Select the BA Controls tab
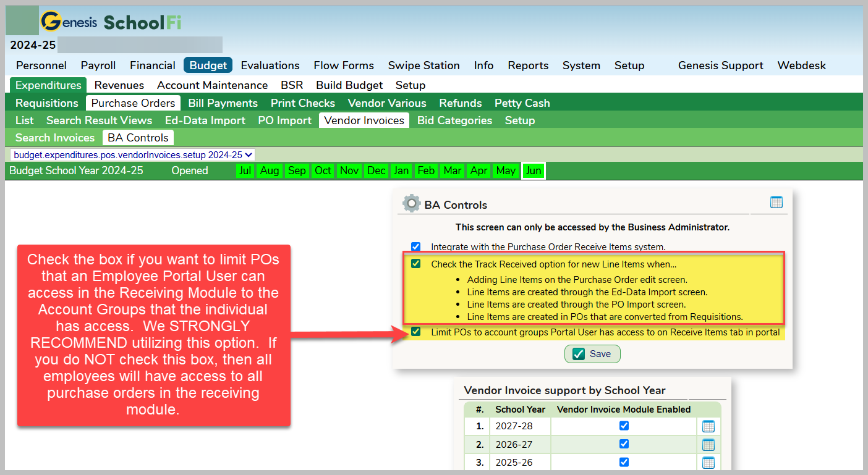The width and height of the screenshot is (868, 475). point(138,138)
